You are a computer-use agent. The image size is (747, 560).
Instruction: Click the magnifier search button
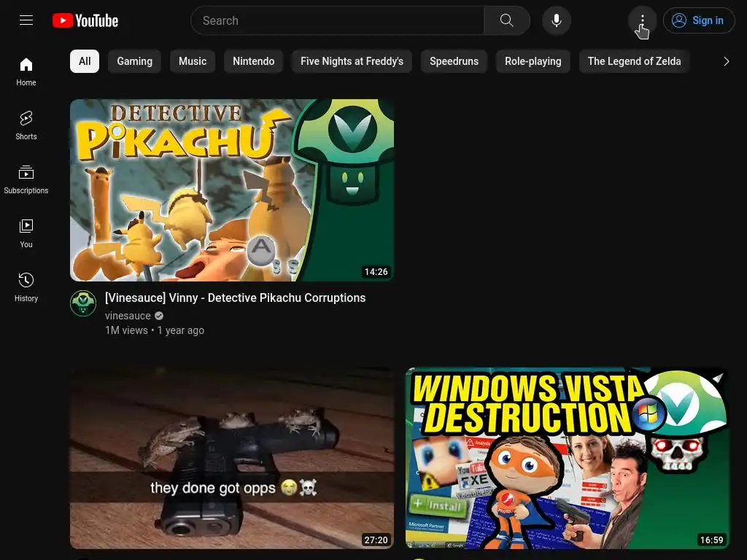pos(506,20)
